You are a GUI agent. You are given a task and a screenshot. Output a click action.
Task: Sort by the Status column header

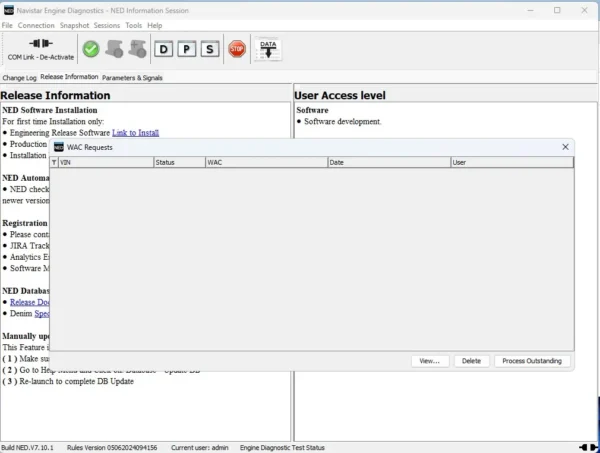[179, 163]
